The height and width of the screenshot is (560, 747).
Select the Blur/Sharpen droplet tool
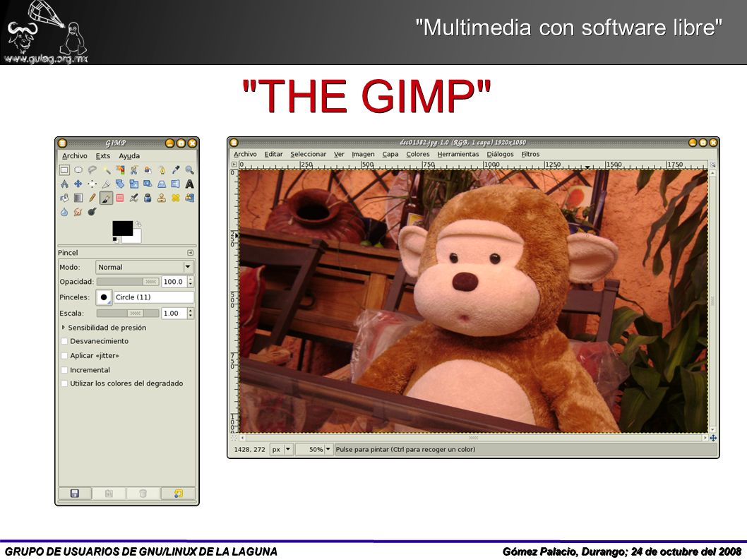pos(64,212)
